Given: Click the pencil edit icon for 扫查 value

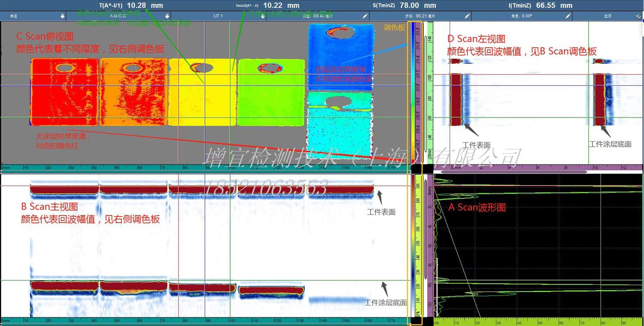Looking at the screenshot, I should click(365, 16).
